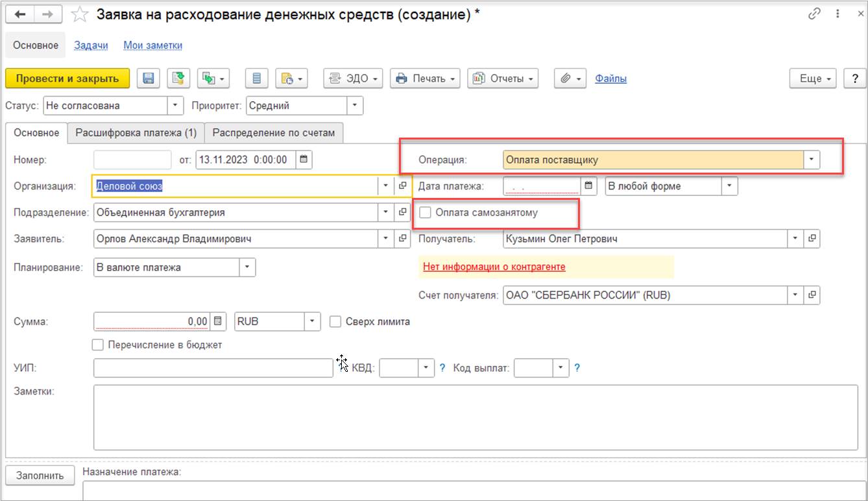Check the Сверх лимита checkbox

(x=335, y=321)
